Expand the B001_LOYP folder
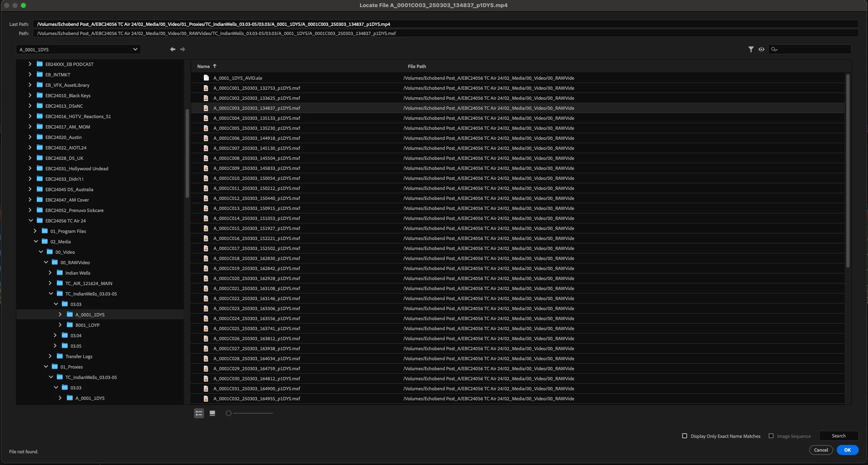The height and width of the screenshot is (465, 868). click(x=60, y=325)
